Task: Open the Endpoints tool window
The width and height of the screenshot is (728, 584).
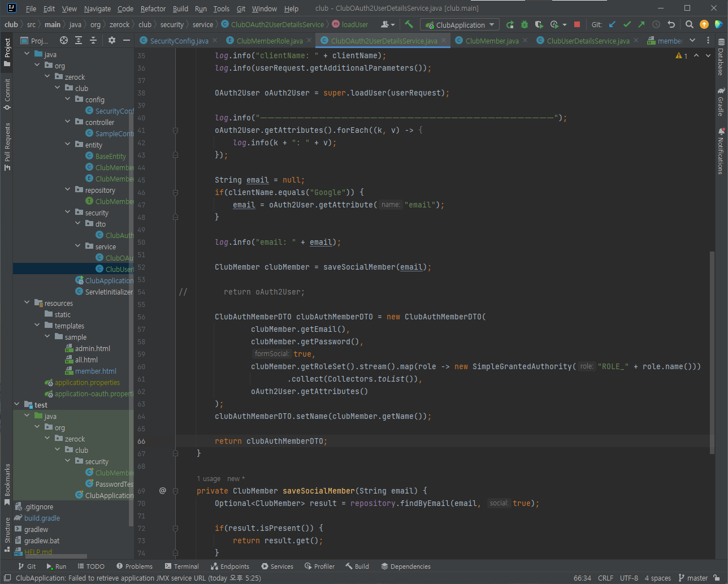Action: [x=229, y=566]
